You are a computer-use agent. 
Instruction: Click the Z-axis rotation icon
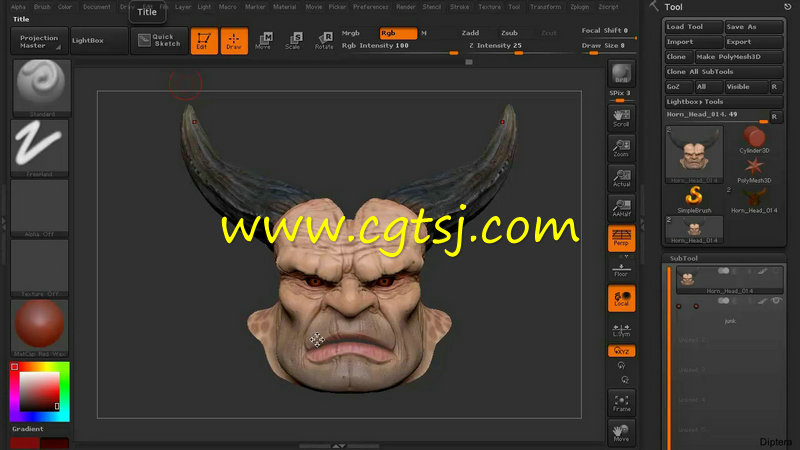tap(624, 380)
